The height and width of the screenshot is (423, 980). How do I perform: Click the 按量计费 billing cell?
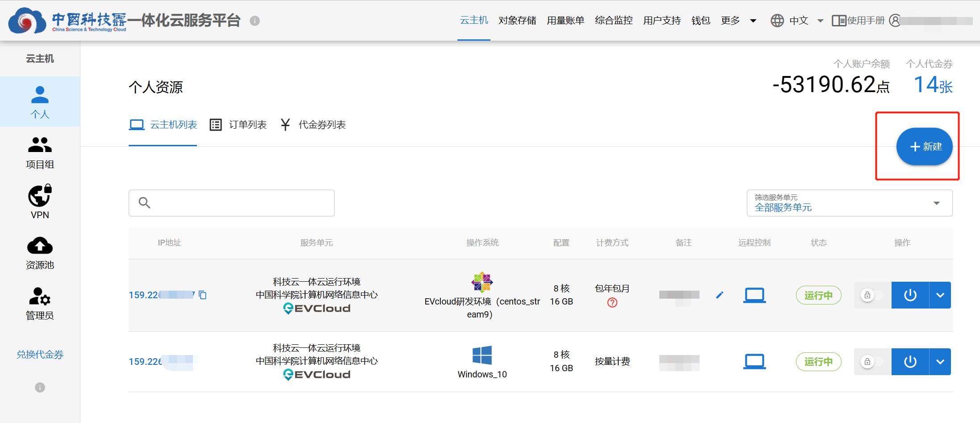612,361
